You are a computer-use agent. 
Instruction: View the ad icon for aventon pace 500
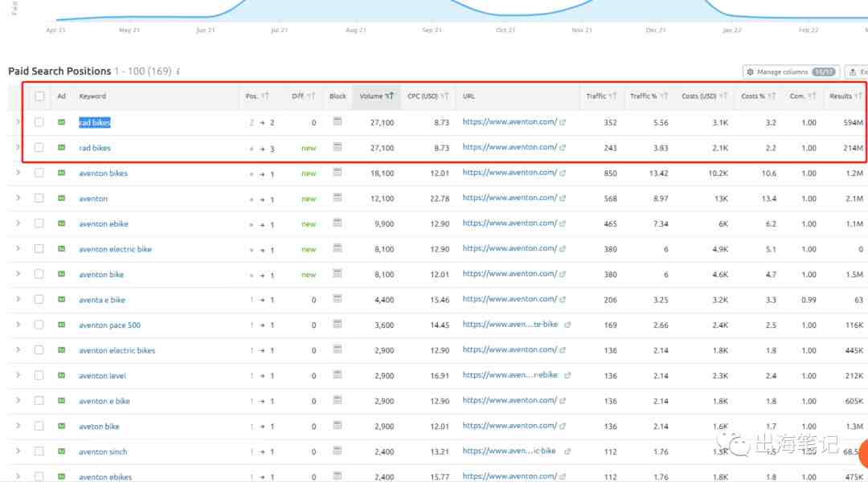(61, 325)
